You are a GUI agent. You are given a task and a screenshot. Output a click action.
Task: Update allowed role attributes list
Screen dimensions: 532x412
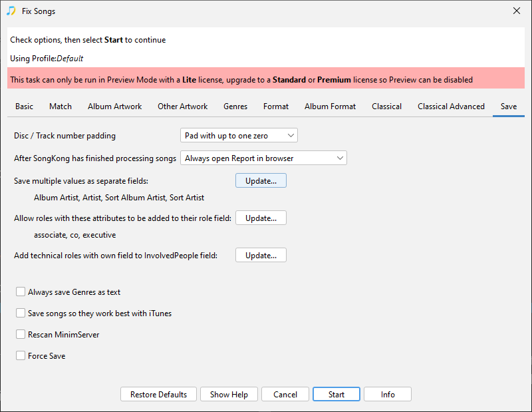click(261, 218)
